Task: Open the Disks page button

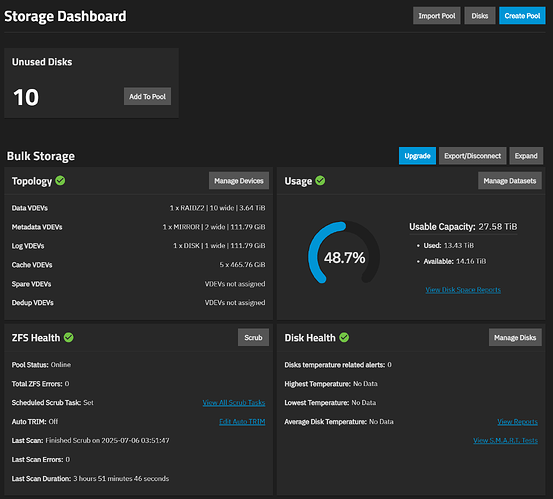Action: pos(480,16)
